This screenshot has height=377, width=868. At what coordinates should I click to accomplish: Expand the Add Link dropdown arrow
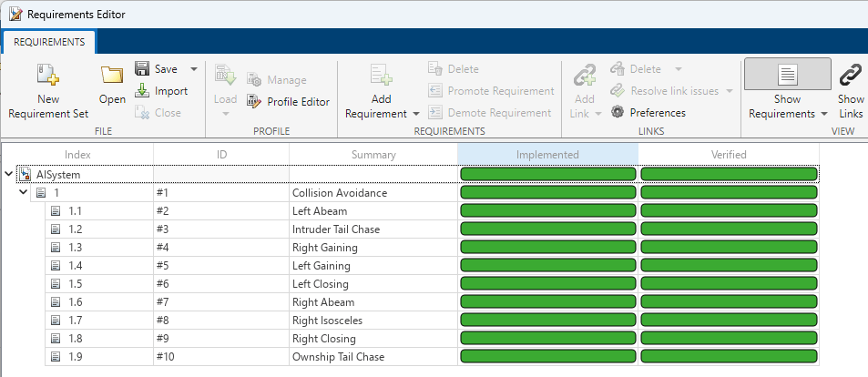[597, 114]
